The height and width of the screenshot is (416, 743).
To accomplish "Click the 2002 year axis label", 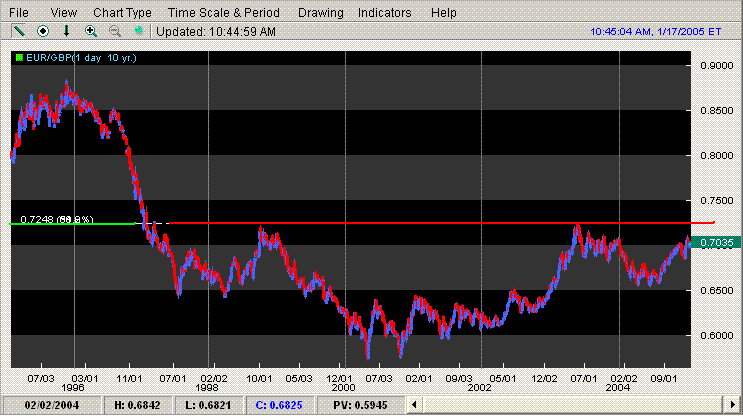I will 480,388.
